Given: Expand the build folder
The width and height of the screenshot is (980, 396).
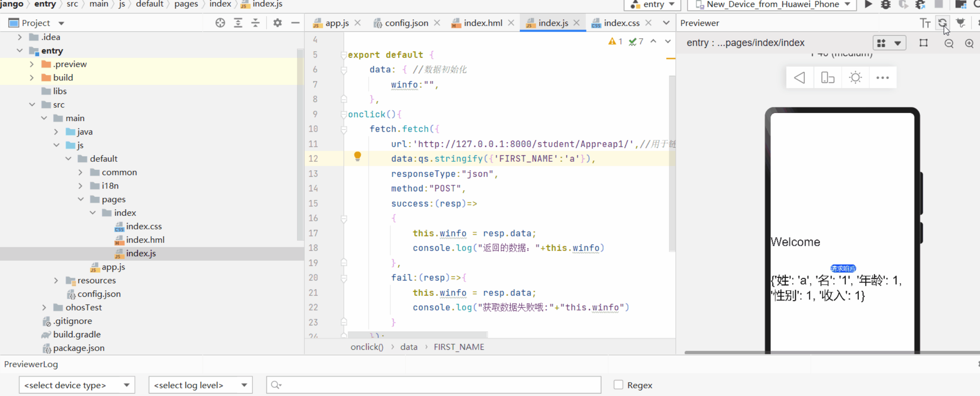Looking at the screenshot, I should (x=32, y=77).
